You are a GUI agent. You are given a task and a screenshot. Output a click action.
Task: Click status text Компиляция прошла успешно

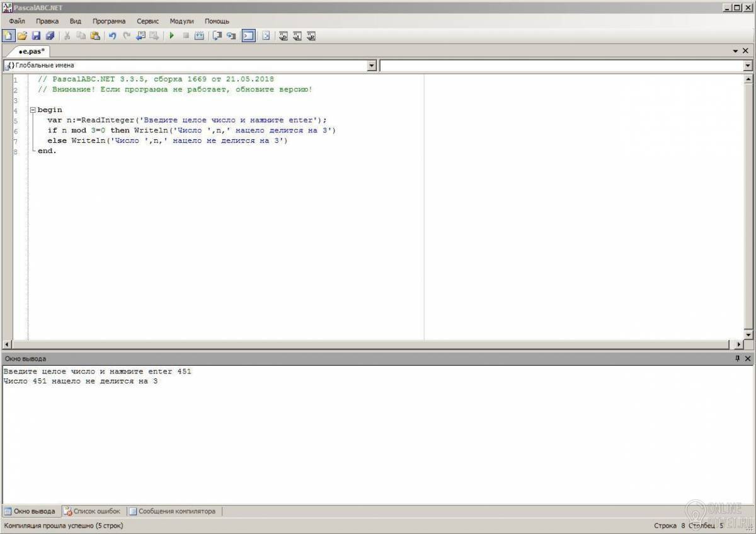point(64,525)
